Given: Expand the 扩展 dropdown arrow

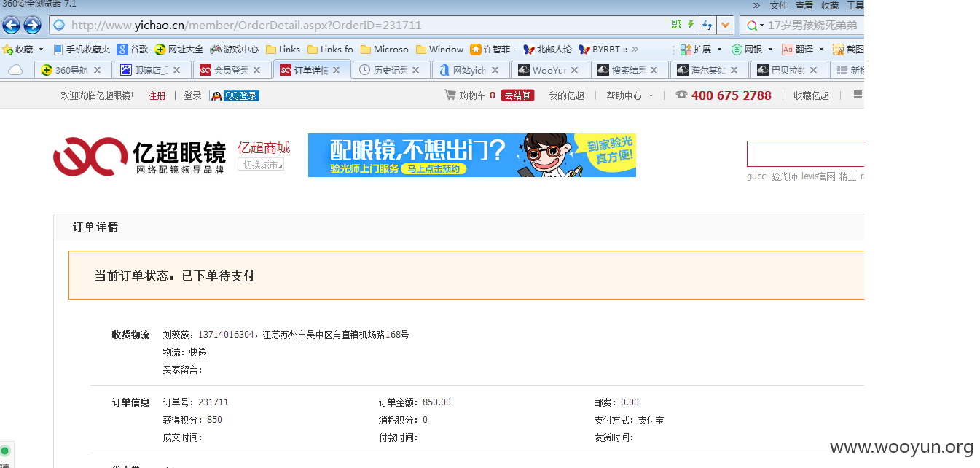Looking at the screenshot, I should click(719, 50).
